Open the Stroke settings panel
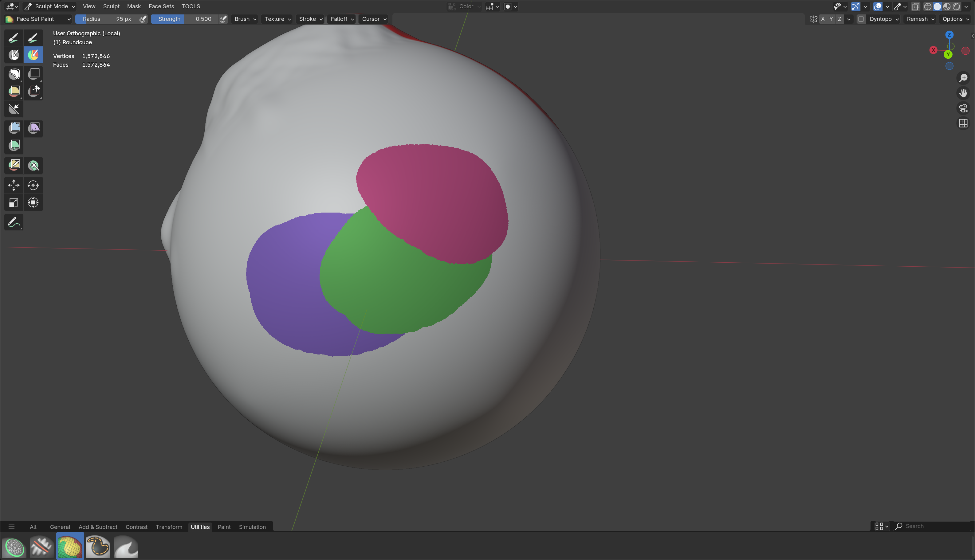This screenshot has width=975, height=560. (310, 19)
